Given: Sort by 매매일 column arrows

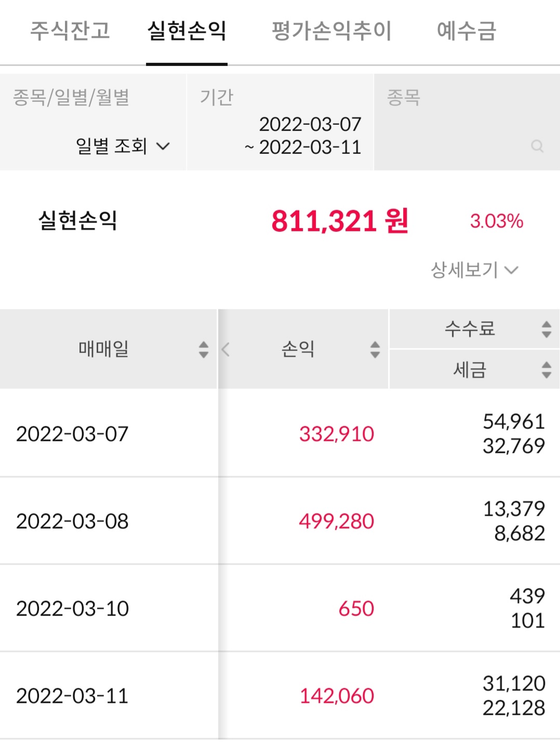Looking at the screenshot, I should (204, 349).
